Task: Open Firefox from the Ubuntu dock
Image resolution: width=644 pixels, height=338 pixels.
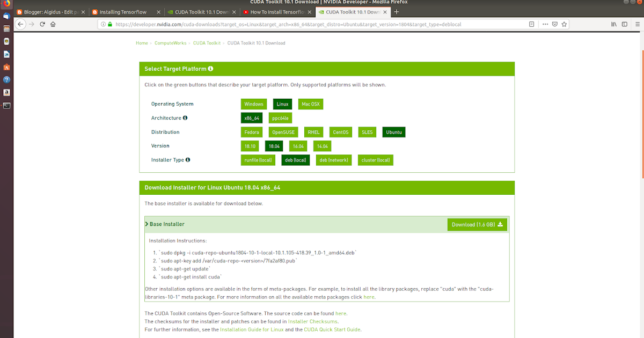Action: [6, 3]
